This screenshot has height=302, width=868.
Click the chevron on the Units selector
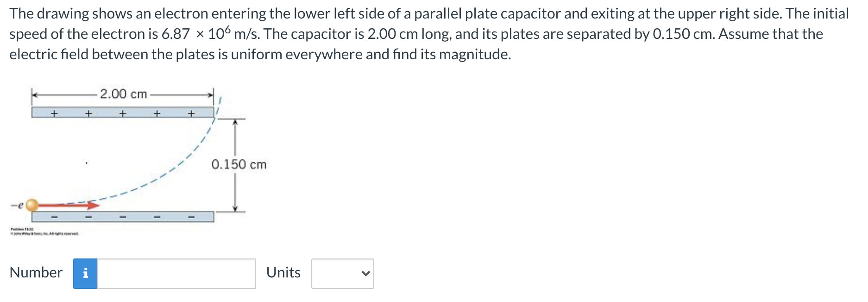tap(365, 273)
